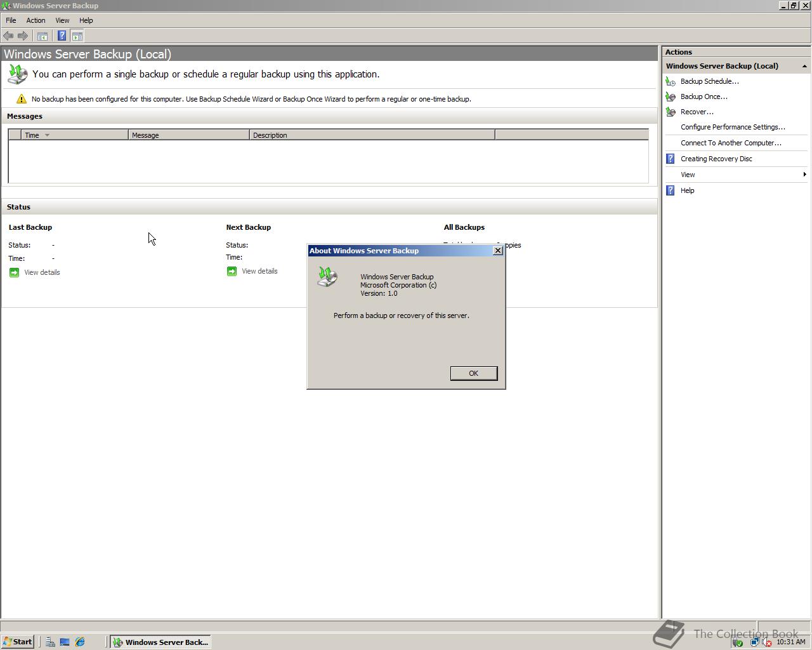Viewport: 812px width, 650px height.
Task: Click the Backup Once icon in Actions
Action: [671, 96]
